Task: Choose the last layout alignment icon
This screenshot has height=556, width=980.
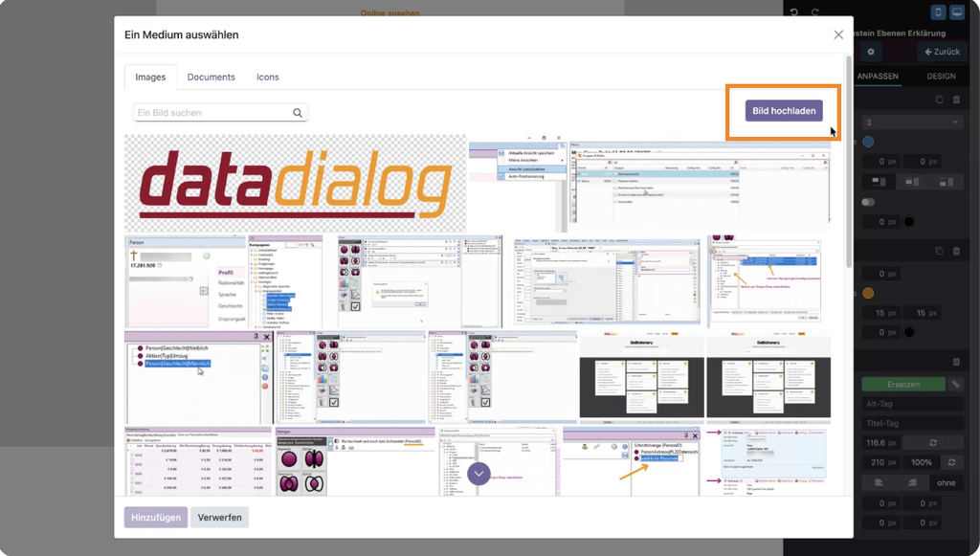Action: [947, 182]
